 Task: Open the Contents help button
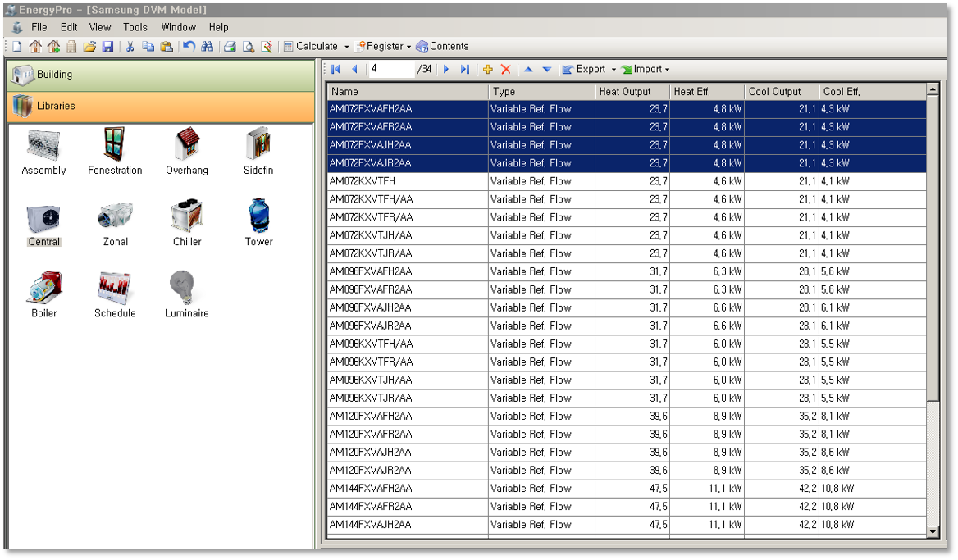coord(442,47)
